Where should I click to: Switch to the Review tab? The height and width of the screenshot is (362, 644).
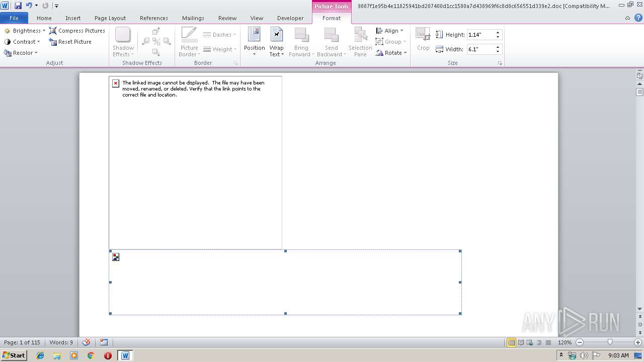click(227, 18)
